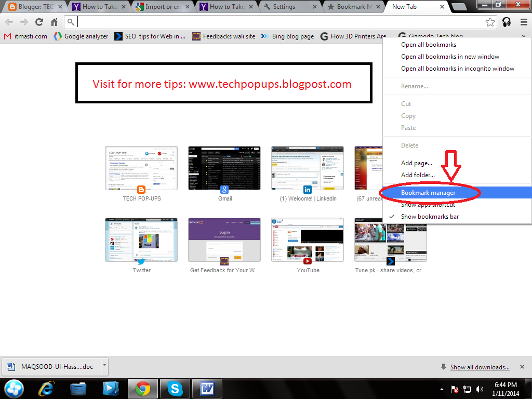Viewport: 532px width, 399px height.
Task: Reload the page using the refresh icon
Action: tap(39, 22)
